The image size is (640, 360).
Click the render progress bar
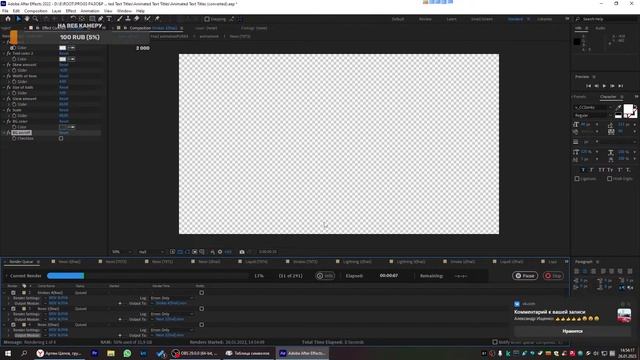pyautogui.click(x=147, y=276)
